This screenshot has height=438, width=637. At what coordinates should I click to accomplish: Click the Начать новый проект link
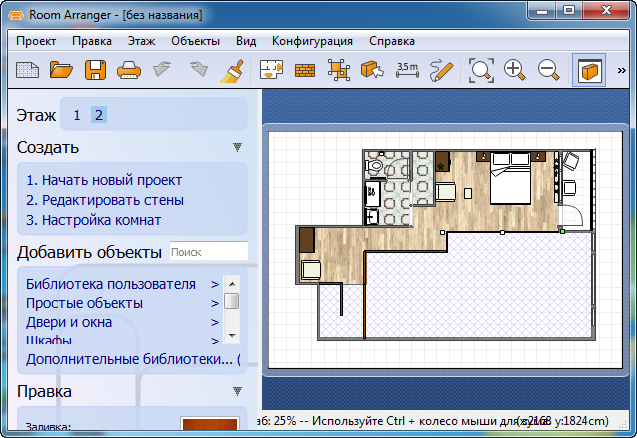tap(104, 180)
